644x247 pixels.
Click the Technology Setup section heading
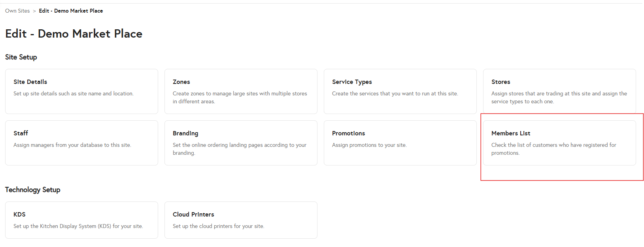pos(32,190)
